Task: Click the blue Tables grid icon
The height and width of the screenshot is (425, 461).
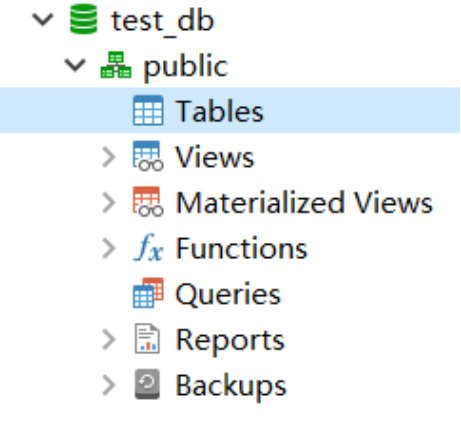Action: tap(148, 110)
